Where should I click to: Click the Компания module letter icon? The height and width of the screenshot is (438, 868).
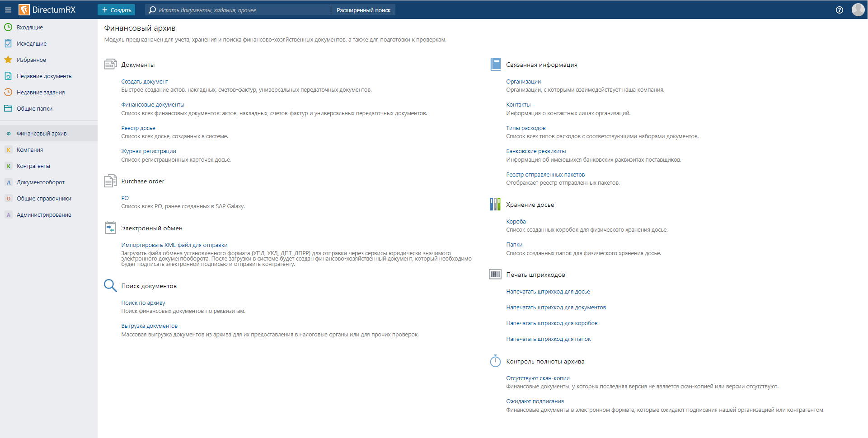coord(8,150)
